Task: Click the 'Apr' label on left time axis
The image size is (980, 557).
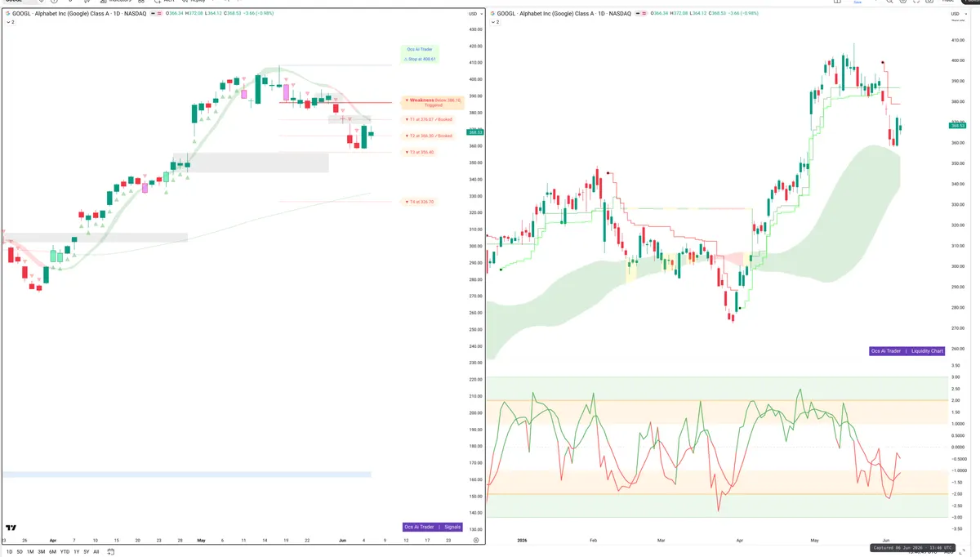Action: point(52,541)
